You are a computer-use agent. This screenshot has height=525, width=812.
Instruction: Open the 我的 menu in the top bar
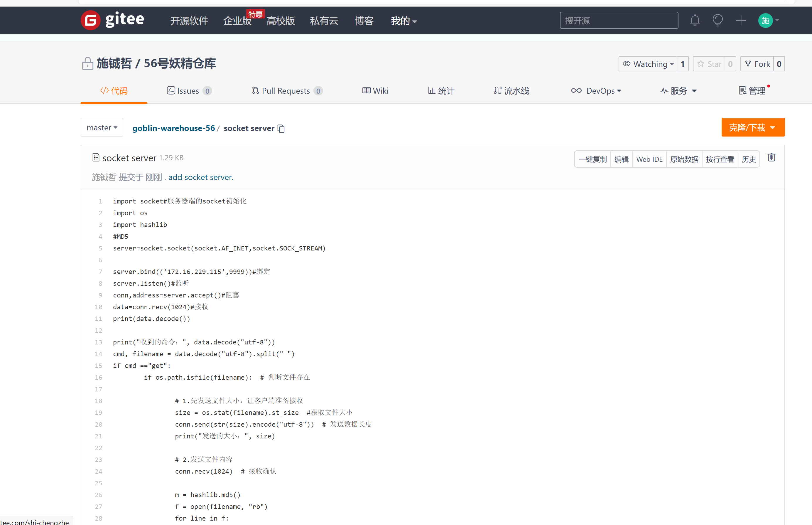click(404, 21)
